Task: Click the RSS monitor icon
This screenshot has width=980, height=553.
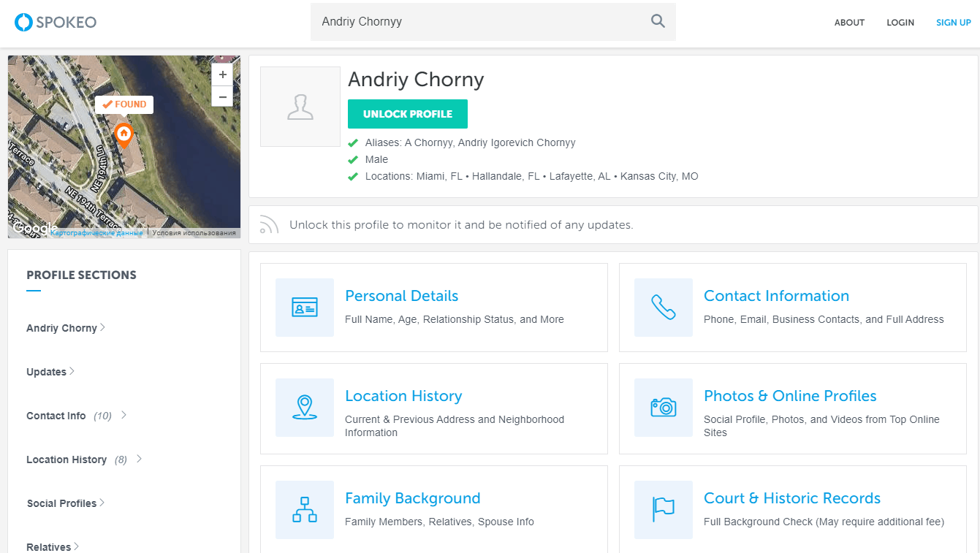Action: click(x=269, y=225)
